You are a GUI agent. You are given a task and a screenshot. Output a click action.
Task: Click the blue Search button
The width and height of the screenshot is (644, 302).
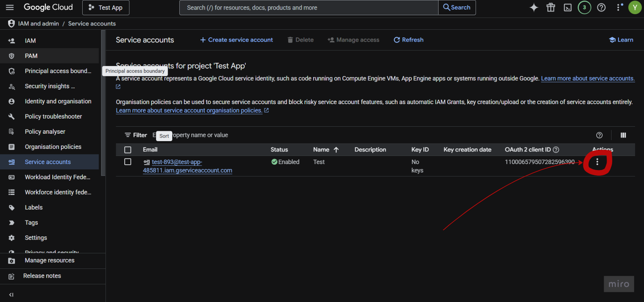[457, 7]
